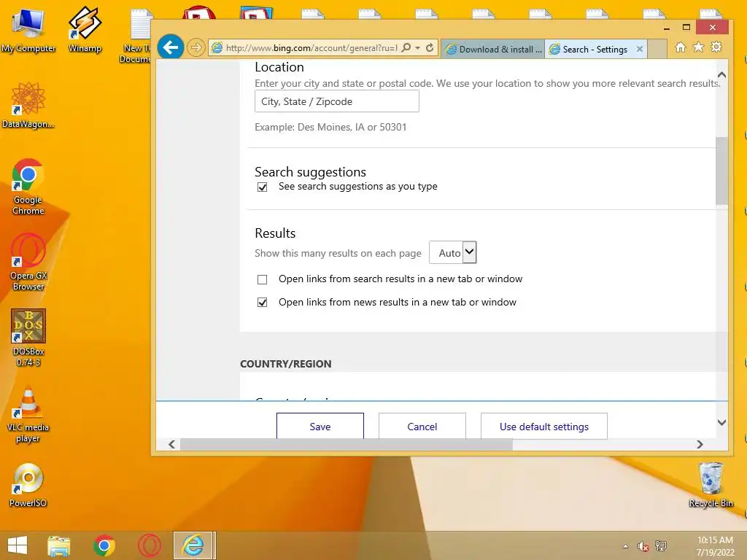747x560 pixels.
Task: Uncheck Open links from news results in new tab
Action: 262,303
